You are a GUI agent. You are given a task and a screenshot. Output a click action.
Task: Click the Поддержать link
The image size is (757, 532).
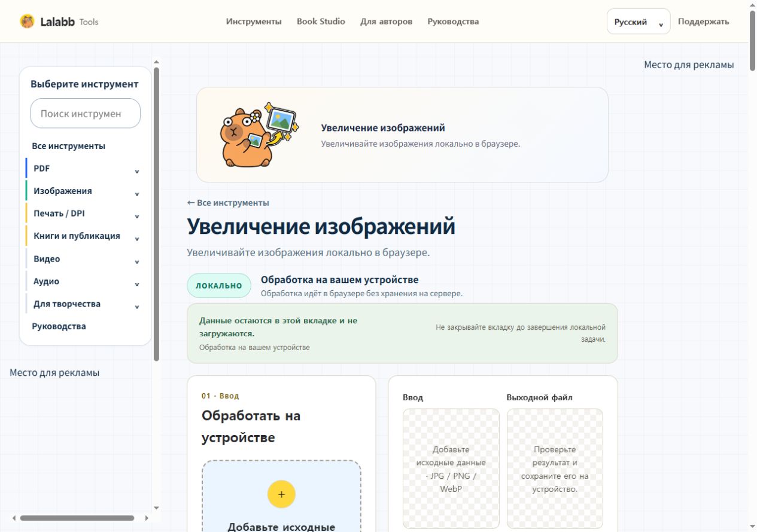pyautogui.click(x=703, y=22)
